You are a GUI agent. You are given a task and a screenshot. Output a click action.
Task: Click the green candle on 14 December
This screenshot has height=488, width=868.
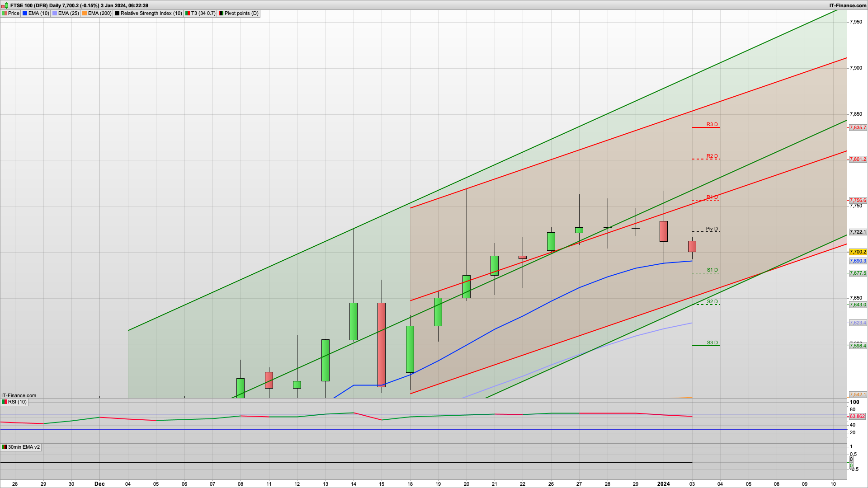point(354,321)
